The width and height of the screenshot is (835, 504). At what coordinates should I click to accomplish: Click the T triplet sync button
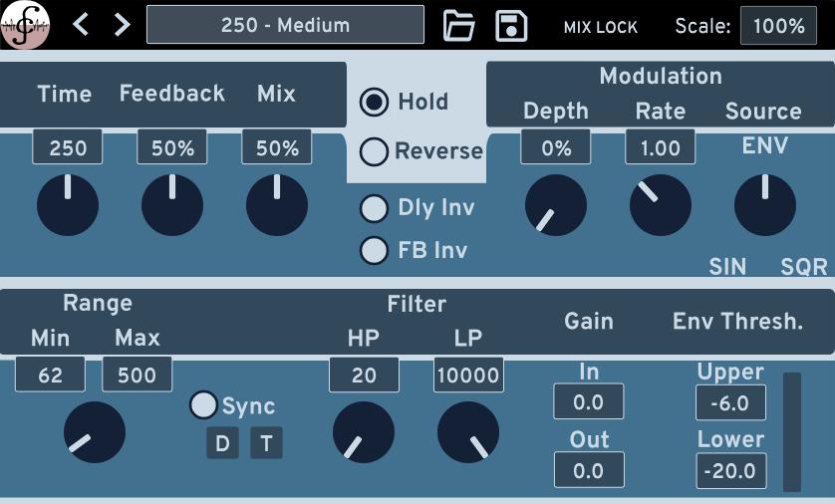[266, 443]
